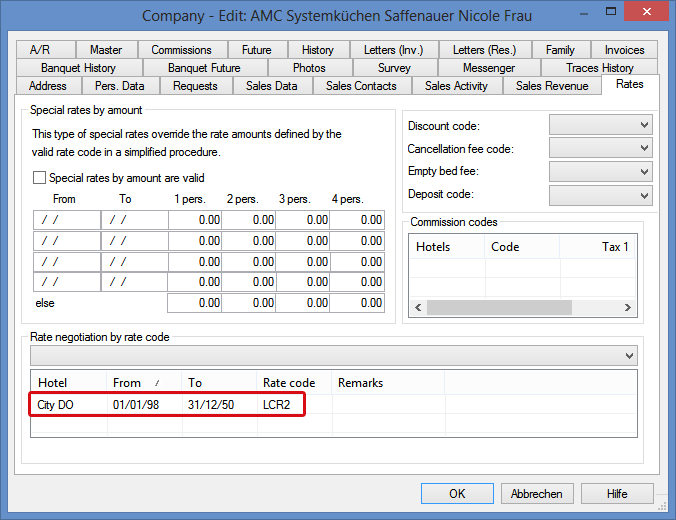Open the Cancellation fee code dropdown
Image resolution: width=676 pixels, height=520 pixels.
coord(600,148)
